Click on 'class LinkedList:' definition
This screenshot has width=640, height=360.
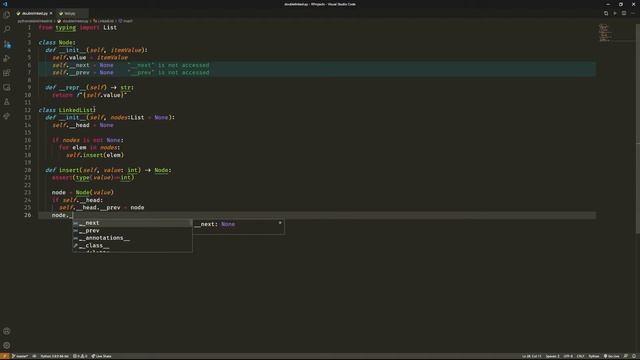[67, 110]
